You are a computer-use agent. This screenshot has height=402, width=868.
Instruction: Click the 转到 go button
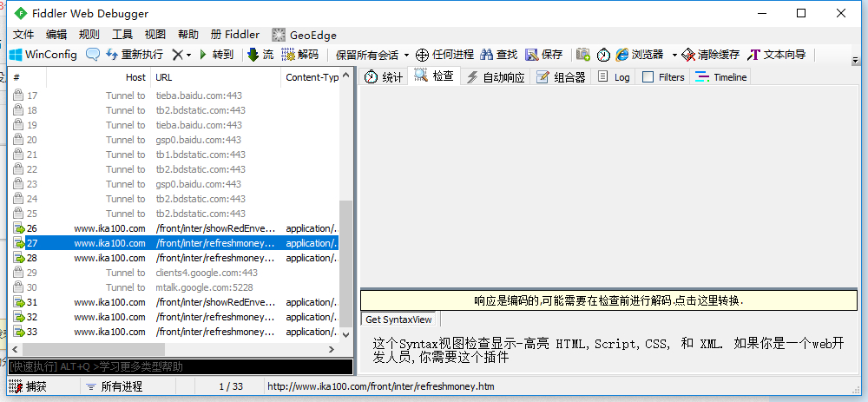[216, 54]
